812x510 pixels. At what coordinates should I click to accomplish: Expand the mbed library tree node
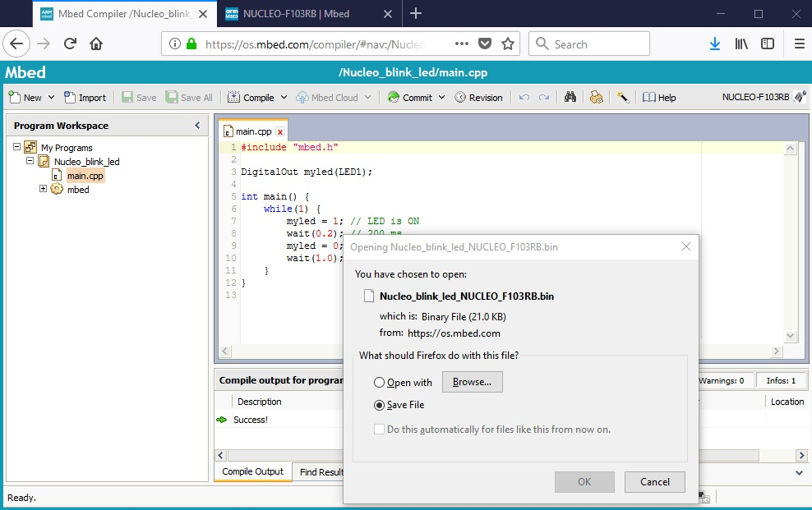coord(44,189)
